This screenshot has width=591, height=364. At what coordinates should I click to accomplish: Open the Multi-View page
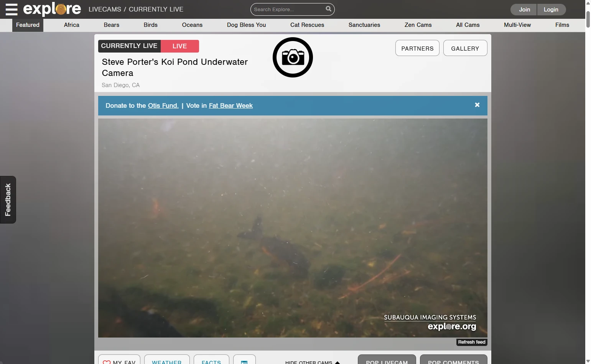[x=517, y=25]
